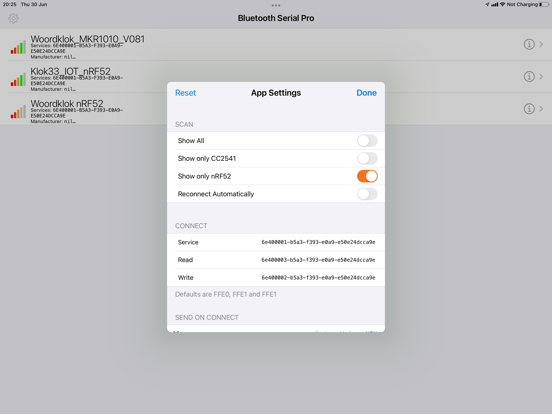Tap the Wi-Fi status icon
Viewport: 552px width, 414px height.
502,4
